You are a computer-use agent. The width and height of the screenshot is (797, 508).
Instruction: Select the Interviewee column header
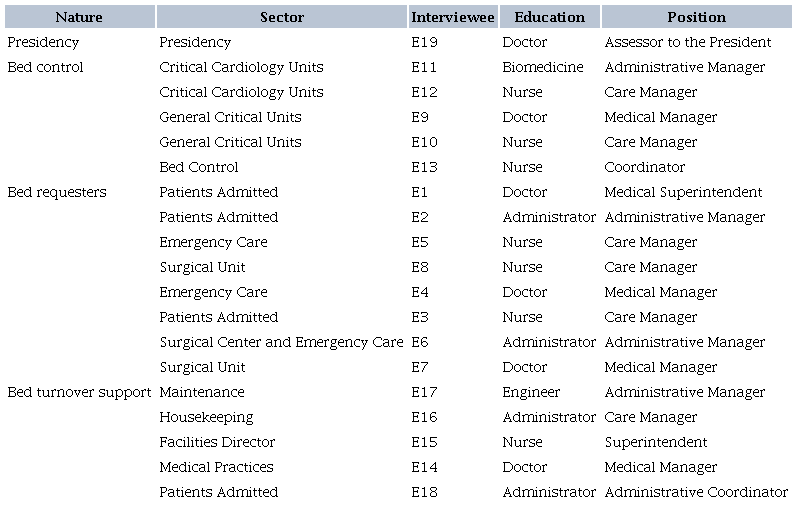(452, 17)
